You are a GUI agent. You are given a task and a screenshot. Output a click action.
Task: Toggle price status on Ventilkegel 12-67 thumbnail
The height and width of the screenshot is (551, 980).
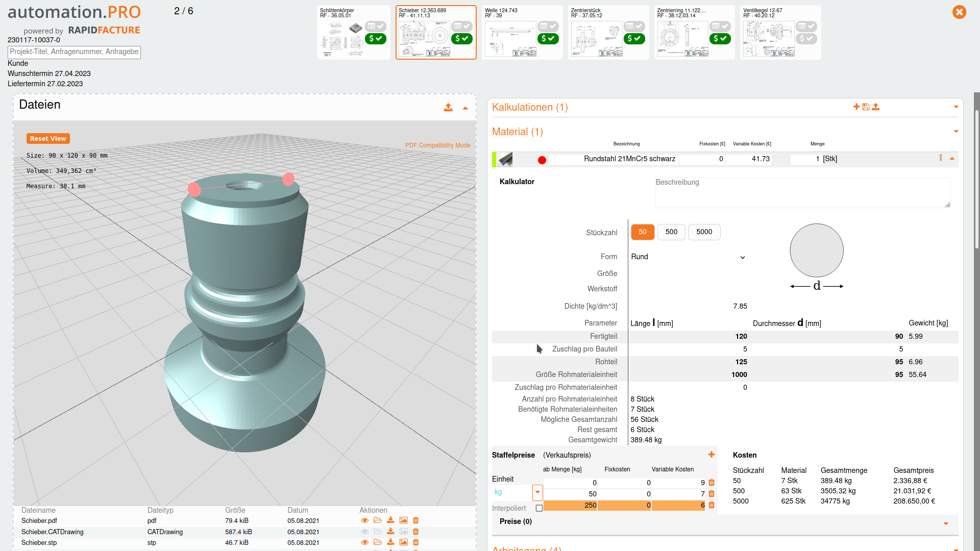pos(806,39)
